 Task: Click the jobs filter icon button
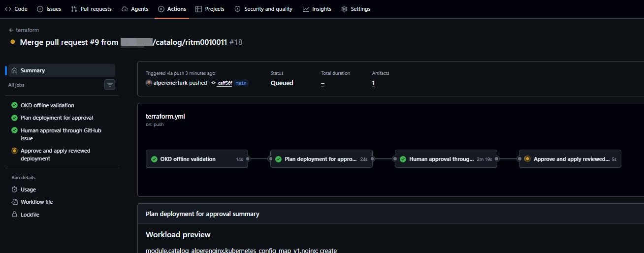(110, 85)
